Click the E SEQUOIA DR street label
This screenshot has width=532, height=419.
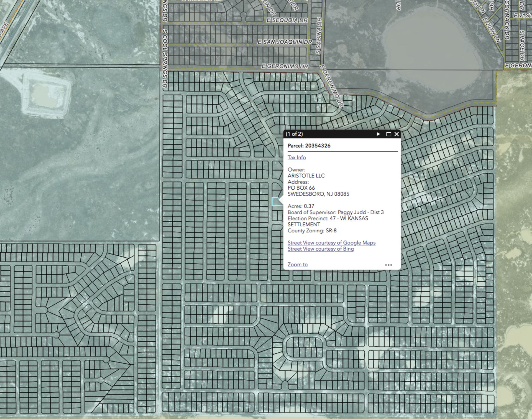click(x=287, y=20)
